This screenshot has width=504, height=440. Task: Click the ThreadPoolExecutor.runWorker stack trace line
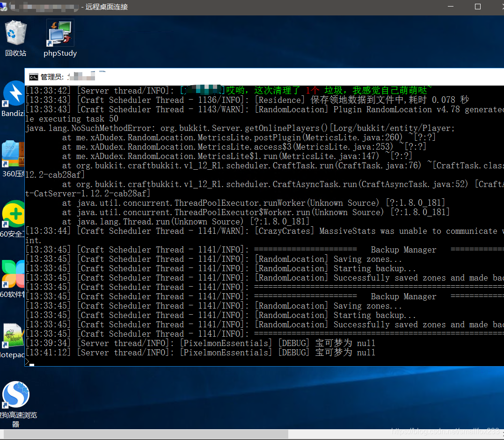click(x=254, y=203)
